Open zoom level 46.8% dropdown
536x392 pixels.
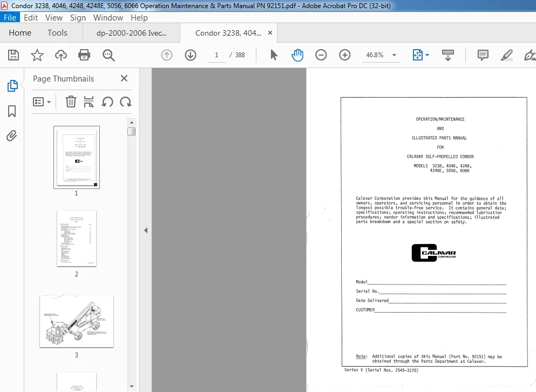tap(381, 55)
